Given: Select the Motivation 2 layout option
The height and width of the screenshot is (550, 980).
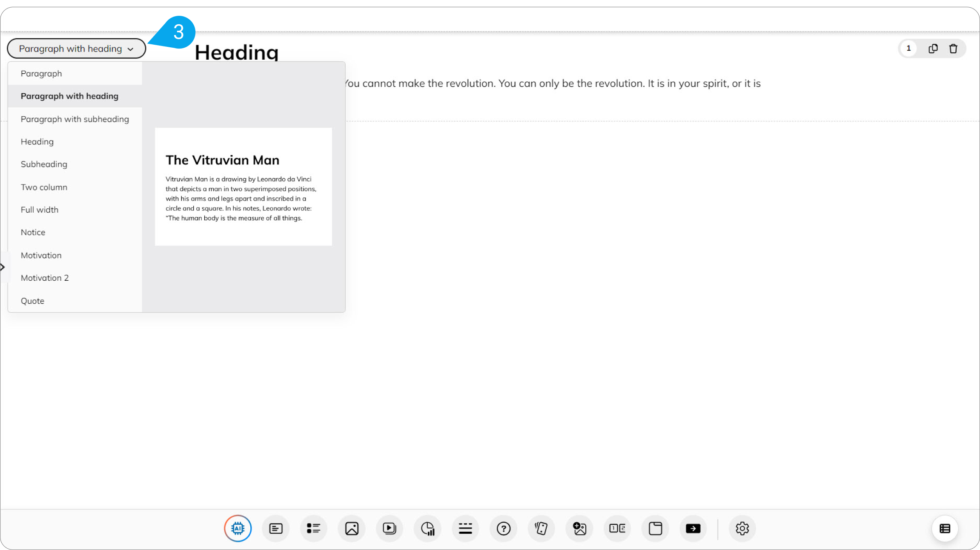Looking at the screenshot, I should pos(75,278).
